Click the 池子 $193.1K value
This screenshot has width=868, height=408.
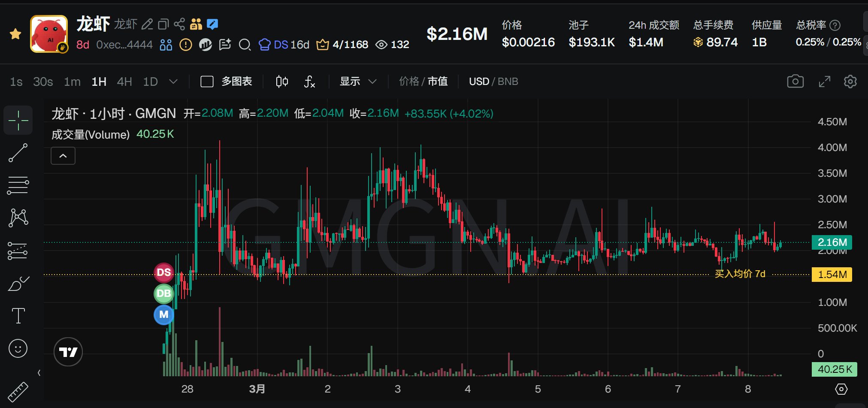(x=592, y=42)
